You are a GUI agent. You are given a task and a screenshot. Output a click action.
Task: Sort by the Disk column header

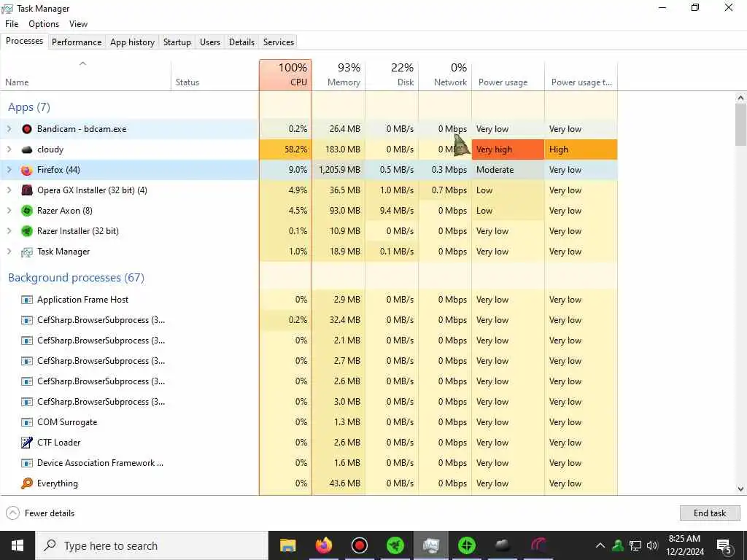(x=392, y=75)
